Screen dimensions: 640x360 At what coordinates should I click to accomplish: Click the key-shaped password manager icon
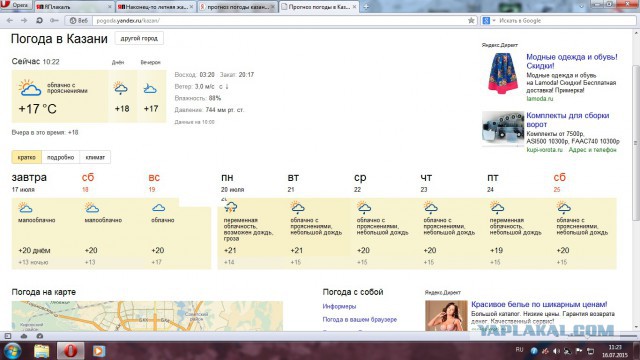click(x=54, y=20)
